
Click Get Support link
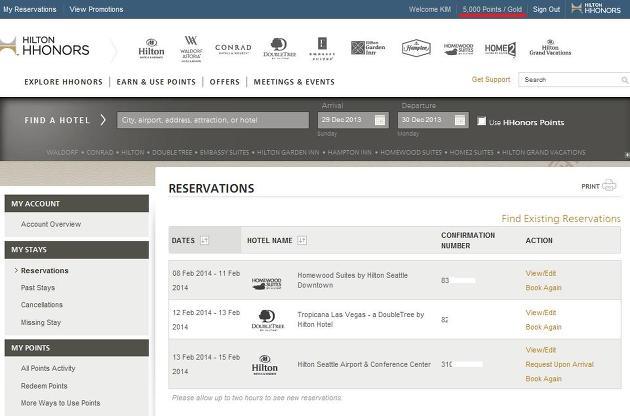pyautogui.click(x=491, y=80)
